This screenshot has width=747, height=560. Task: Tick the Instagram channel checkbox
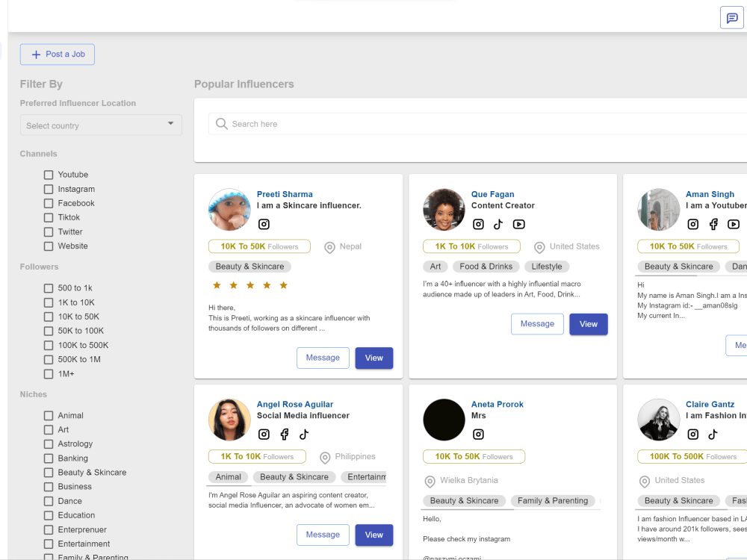click(x=49, y=189)
